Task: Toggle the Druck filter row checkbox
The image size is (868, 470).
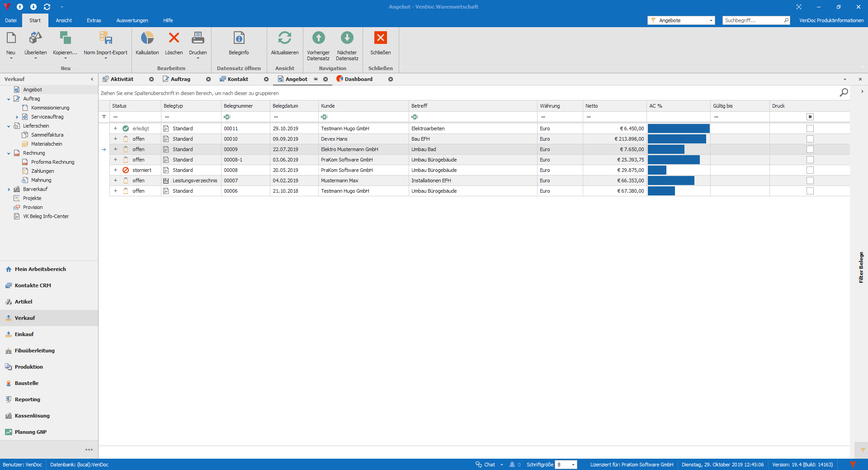Action: click(x=810, y=117)
